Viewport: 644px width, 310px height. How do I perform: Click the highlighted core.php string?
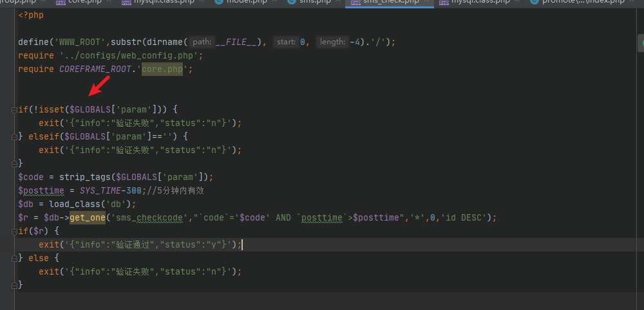[x=162, y=69]
